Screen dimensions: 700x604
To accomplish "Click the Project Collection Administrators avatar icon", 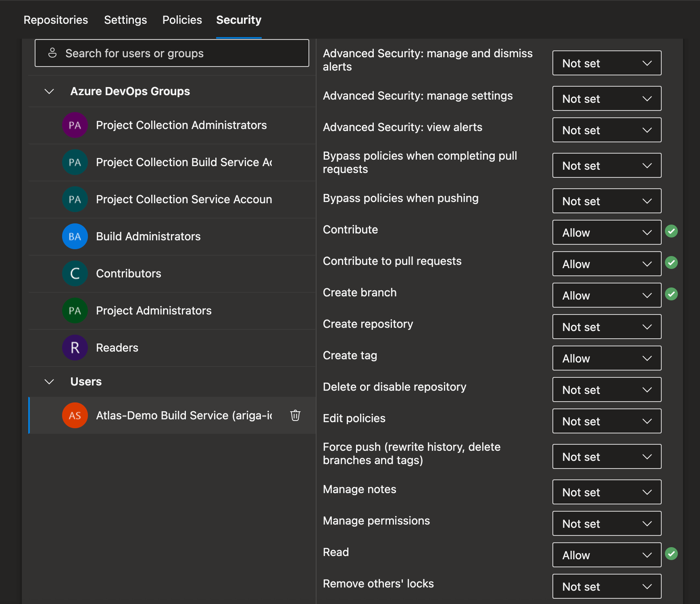I will pos(75,125).
